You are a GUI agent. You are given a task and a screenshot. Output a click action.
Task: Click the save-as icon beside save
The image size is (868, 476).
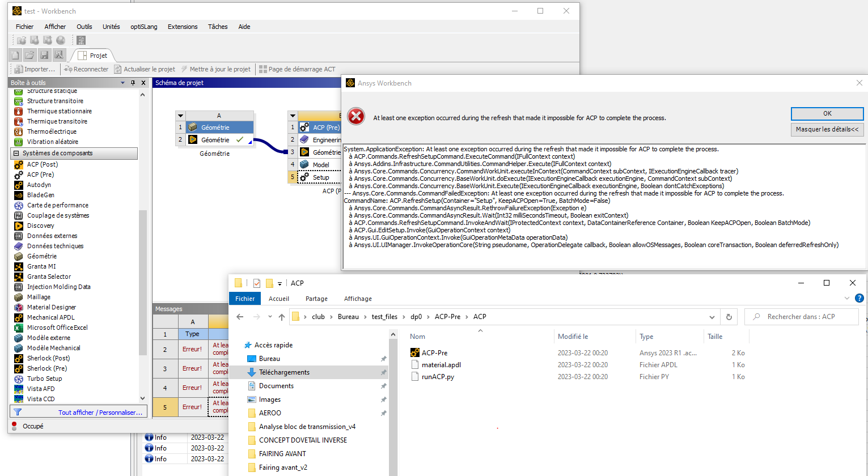(58, 55)
